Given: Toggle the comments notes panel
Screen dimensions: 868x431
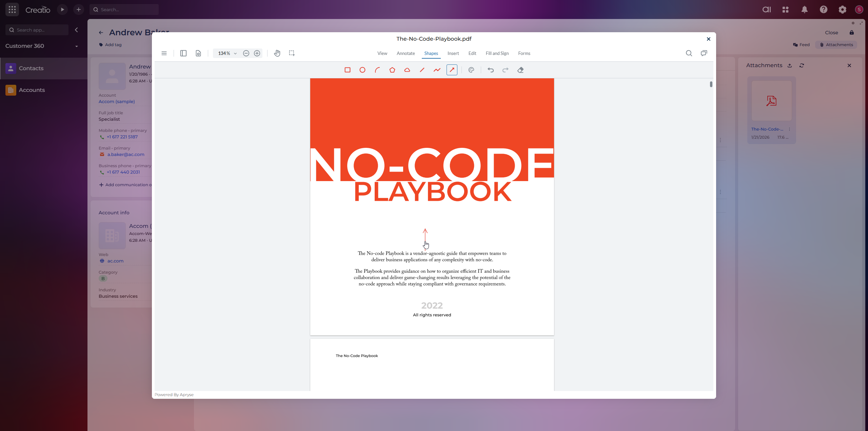Looking at the screenshot, I should tap(704, 53).
